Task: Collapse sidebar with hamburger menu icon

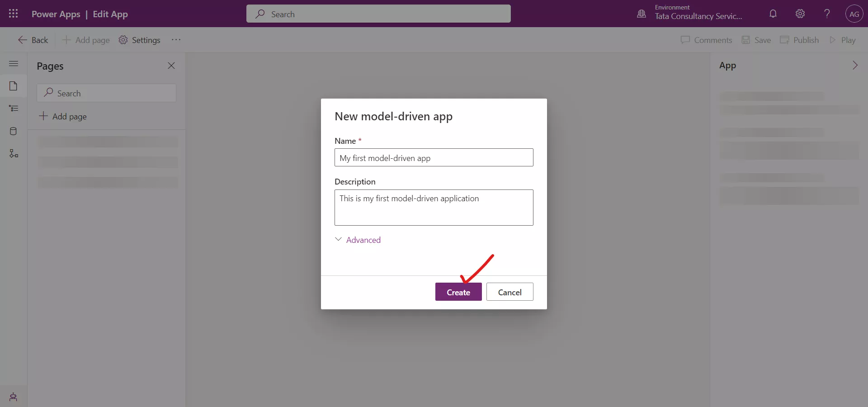Action: pos(13,63)
